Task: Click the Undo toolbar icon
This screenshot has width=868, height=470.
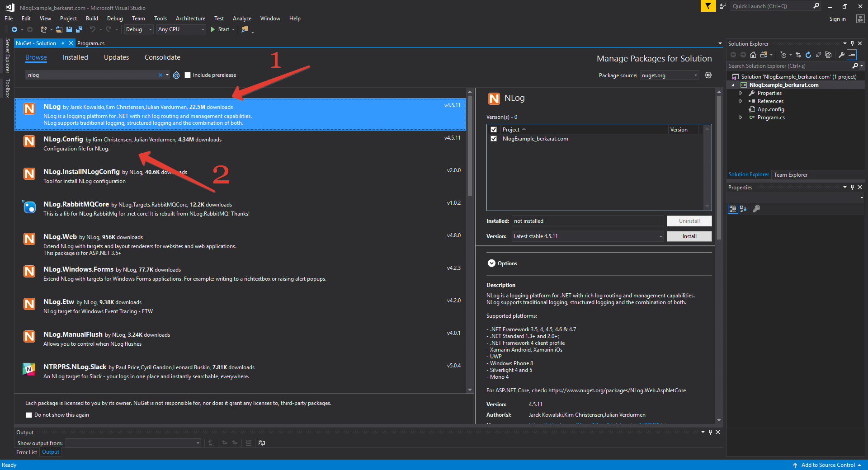Action: pyautogui.click(x=93, y=29)
